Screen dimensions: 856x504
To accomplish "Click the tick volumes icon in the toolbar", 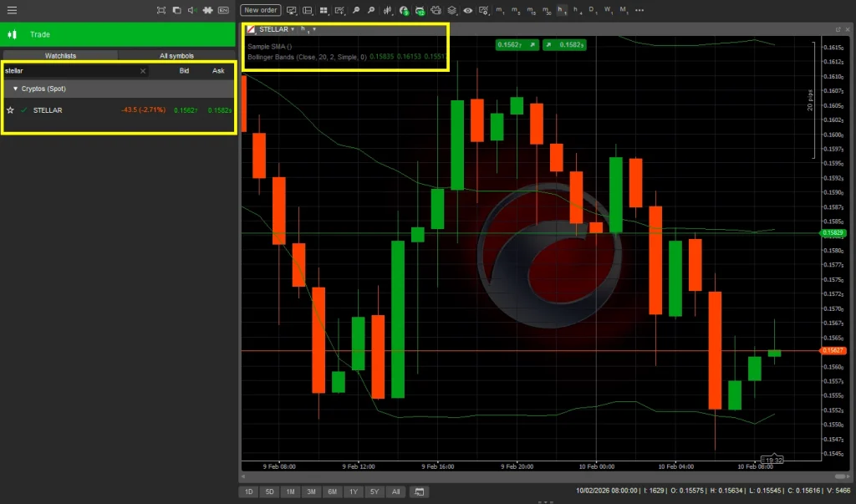I will [x=386, y=10].
